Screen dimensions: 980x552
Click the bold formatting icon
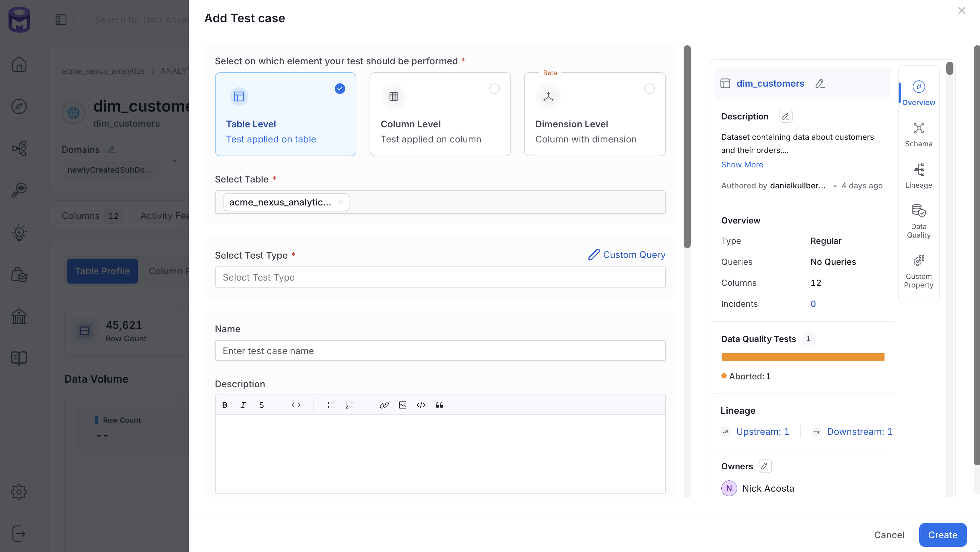[x=224, y=405]
